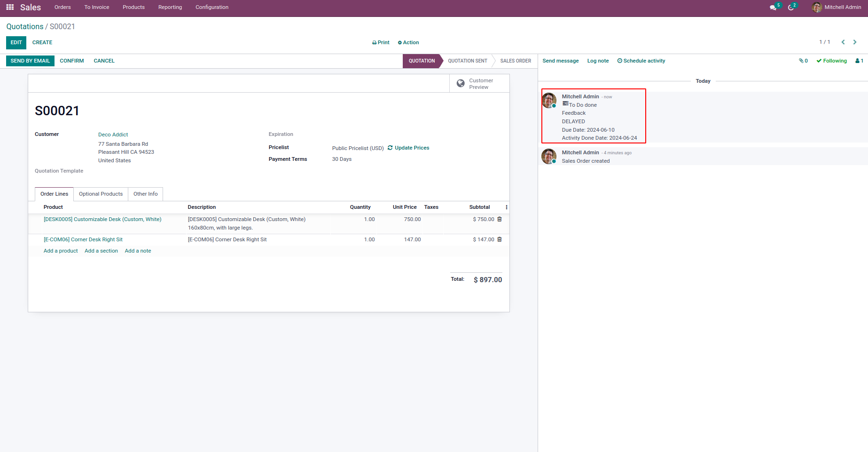Open attachments paperclip counter
This screenshot has height=452, width=868.
pyautogui.click(x=803, y=61)
